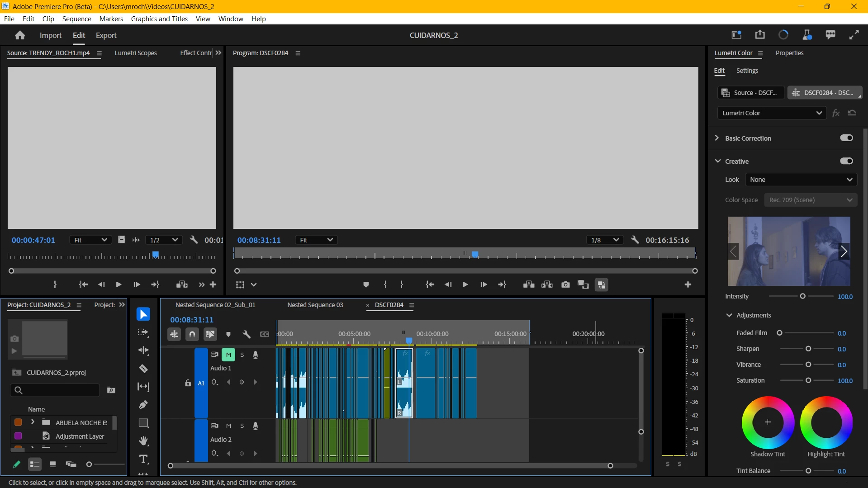868x488 pixels.
Task: Open the Look dropdown set to None
Action: click(x=801, y=180)
